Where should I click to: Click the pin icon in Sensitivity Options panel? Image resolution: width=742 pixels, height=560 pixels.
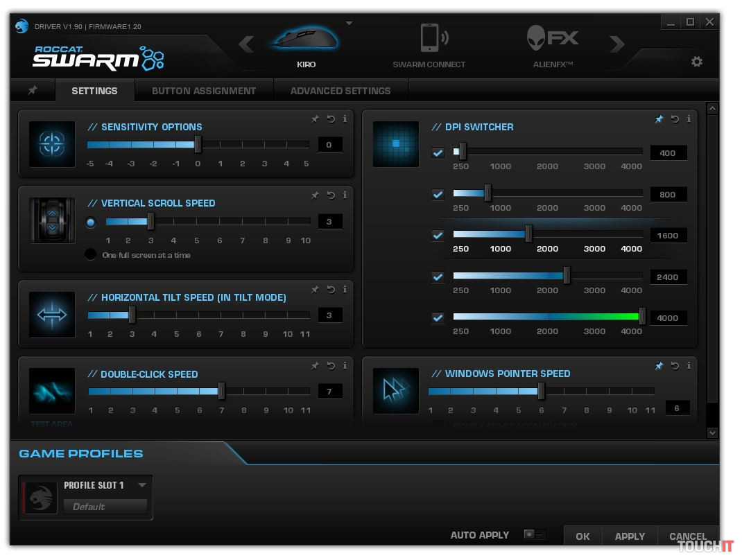click(315, 119)
